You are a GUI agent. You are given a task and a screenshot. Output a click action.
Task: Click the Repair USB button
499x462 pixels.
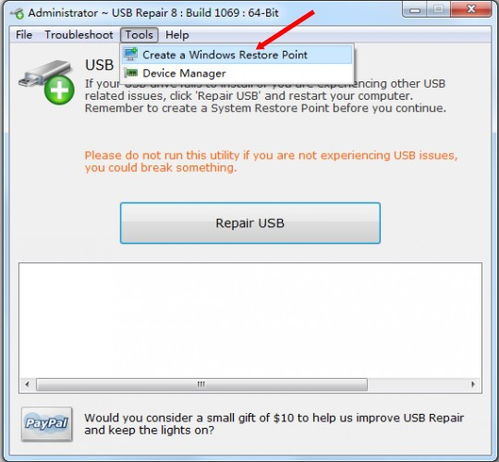pos(250,223)
